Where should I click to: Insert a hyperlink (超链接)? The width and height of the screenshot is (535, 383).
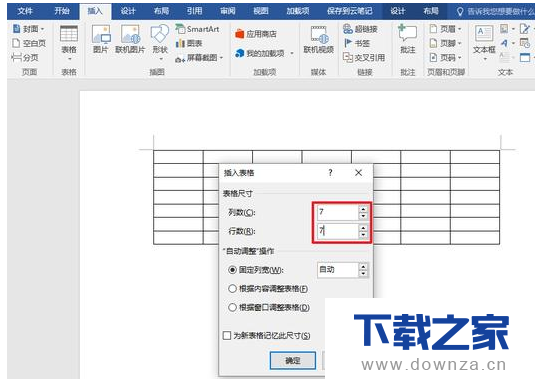(x=360, y=29)
